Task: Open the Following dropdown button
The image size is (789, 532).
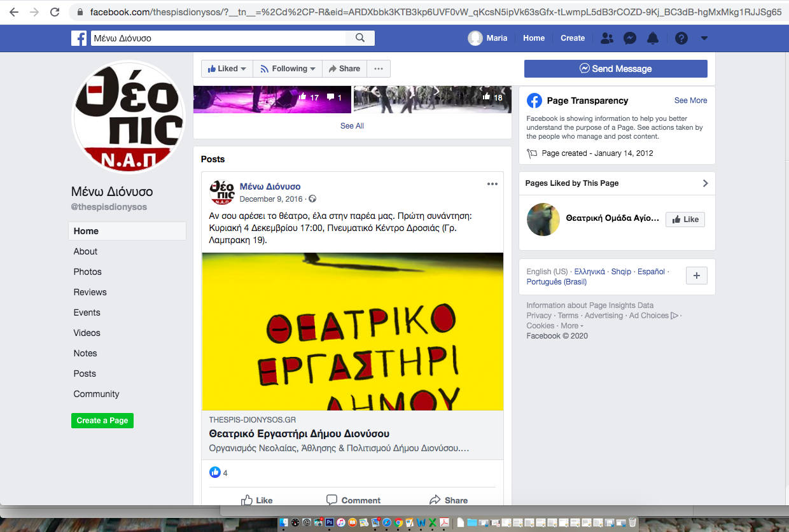Action: coord(288,69)
